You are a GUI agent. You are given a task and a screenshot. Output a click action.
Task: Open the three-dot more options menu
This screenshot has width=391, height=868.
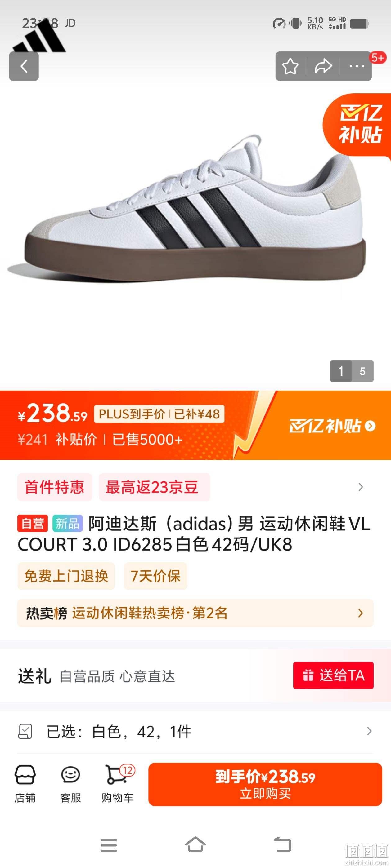[x=357, y=66]
